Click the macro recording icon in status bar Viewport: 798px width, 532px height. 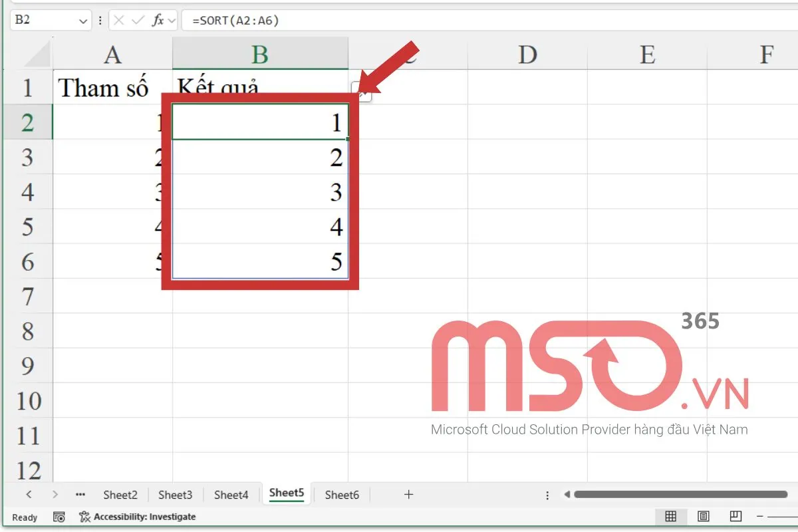[x=59, y=517]
